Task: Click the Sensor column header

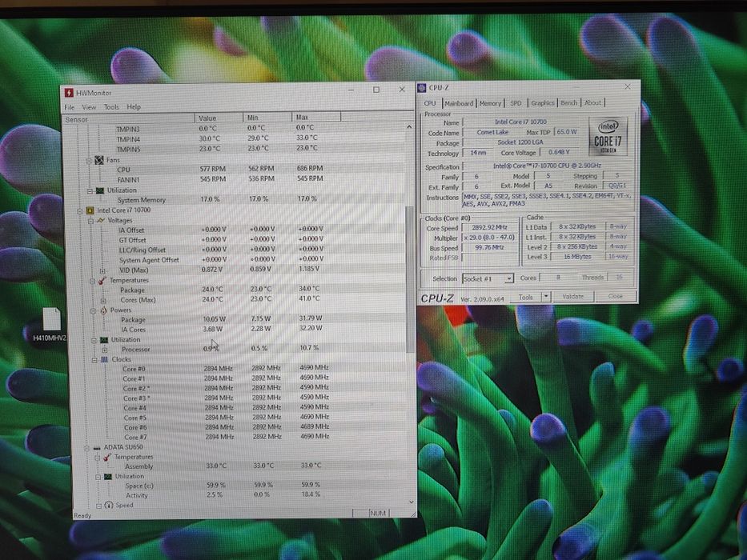Action: click(x=129, y=119)
